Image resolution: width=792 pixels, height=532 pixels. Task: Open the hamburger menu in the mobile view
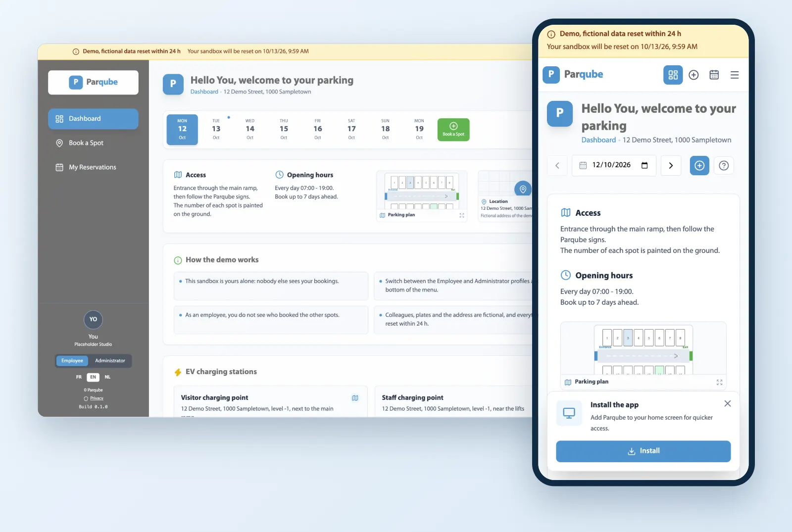[x=735, y=75]
